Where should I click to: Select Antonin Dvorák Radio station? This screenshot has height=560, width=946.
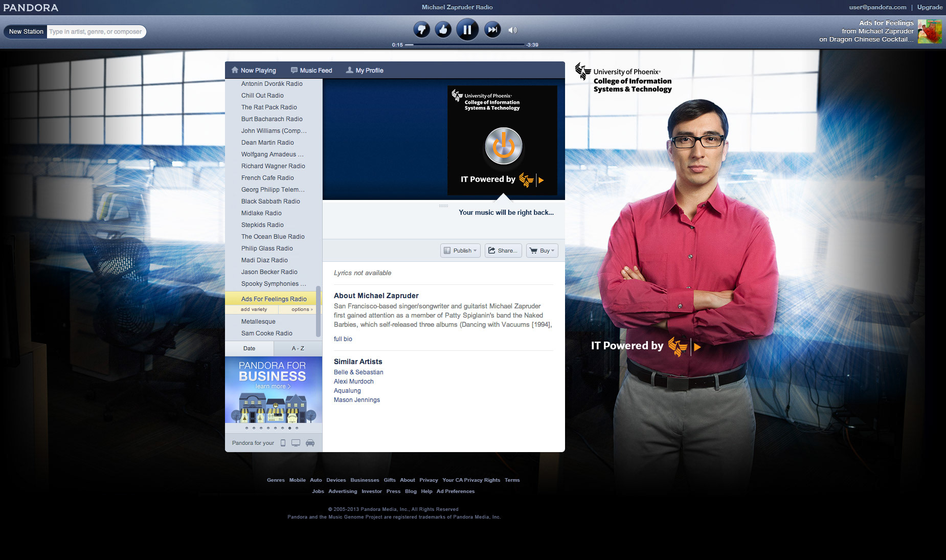[272, 84]
